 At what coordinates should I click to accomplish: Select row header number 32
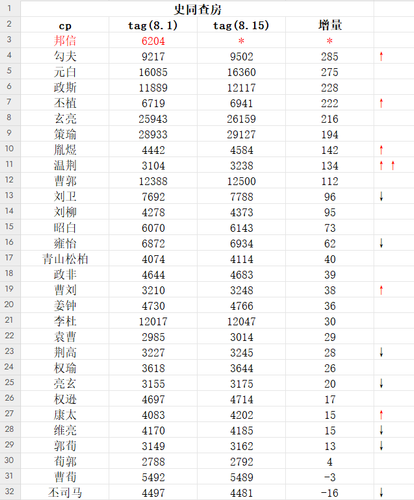click(x=9, y=491)
